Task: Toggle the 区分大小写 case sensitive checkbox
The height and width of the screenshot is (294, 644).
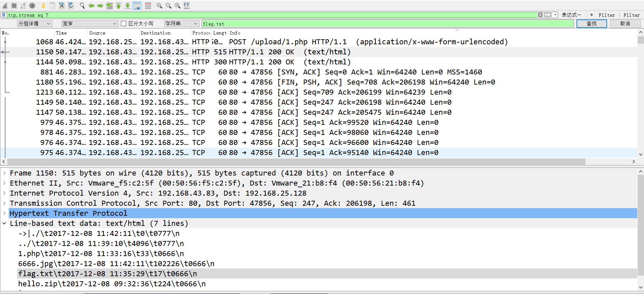Action: [124, 23]
